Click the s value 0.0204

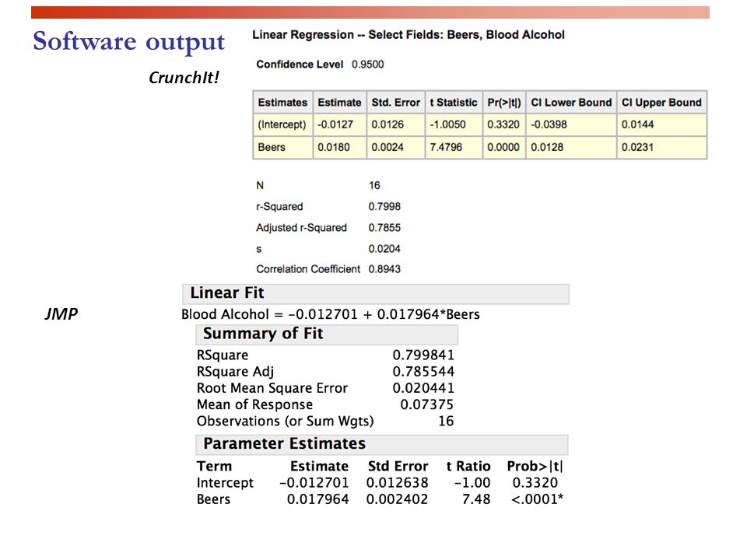coord(384,249)
